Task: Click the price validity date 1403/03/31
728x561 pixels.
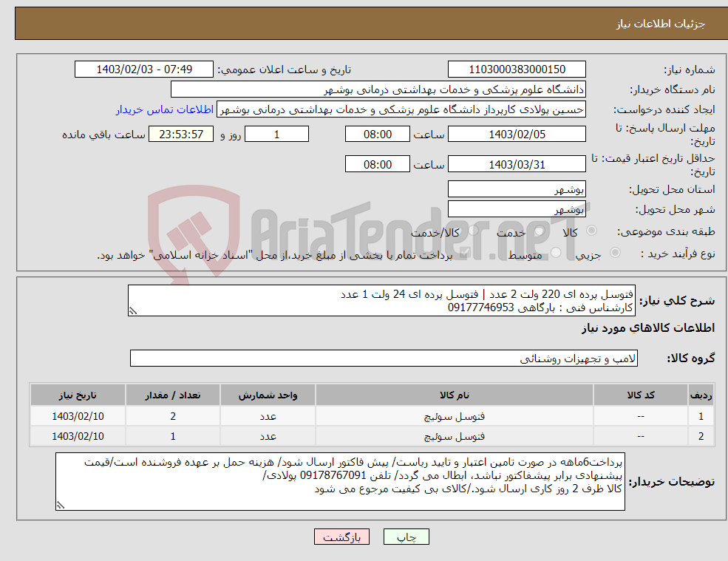Action: coord(517,164)
